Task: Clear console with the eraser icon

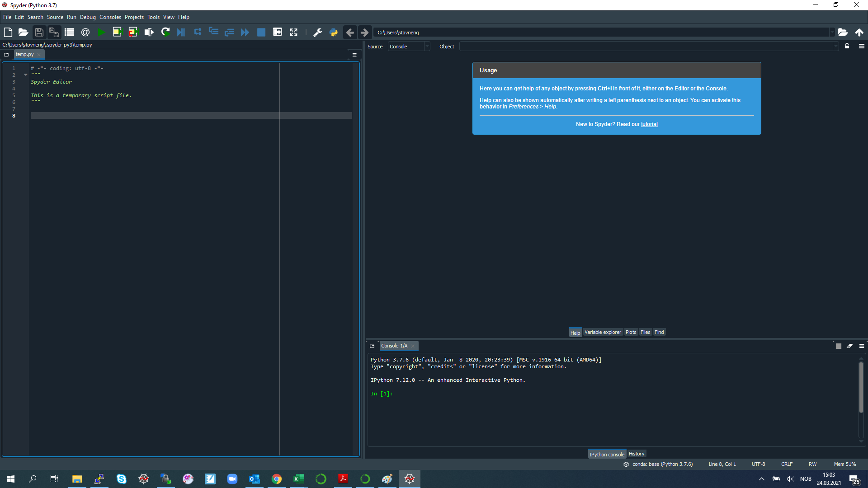Action: [850, 346]
